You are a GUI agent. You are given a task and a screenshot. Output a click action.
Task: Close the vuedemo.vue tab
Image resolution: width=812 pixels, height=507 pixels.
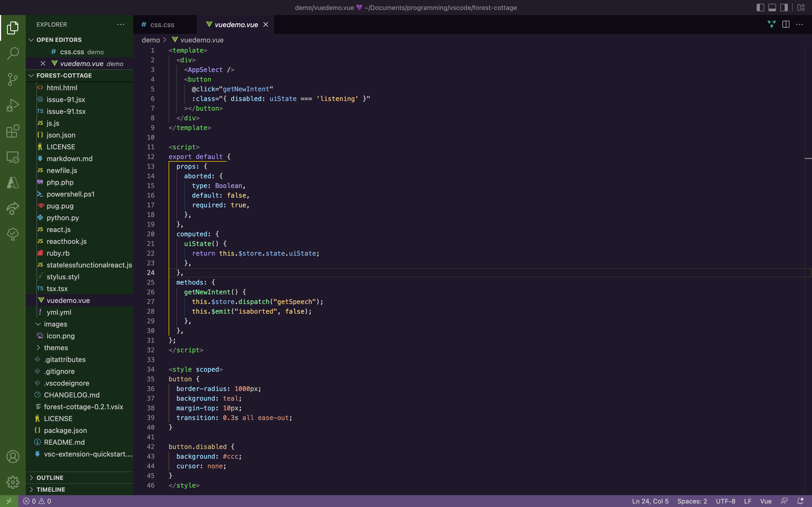pos(266,24)
